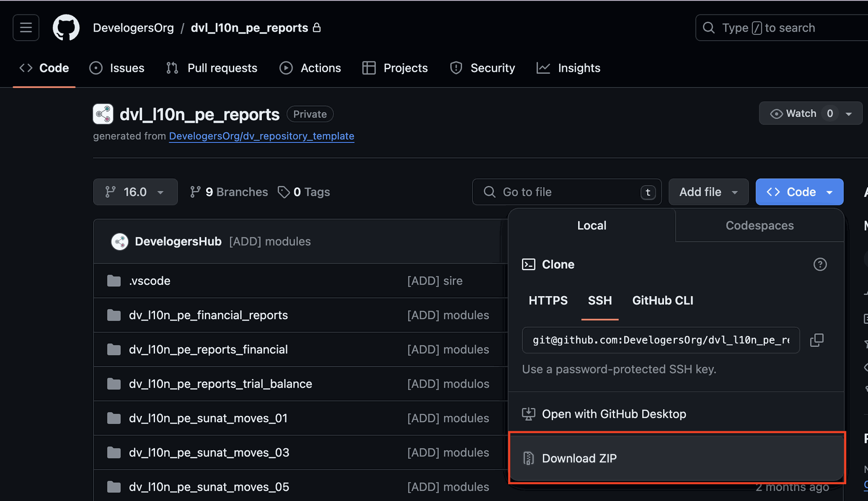The width and height of the screenshot is (868, 501).
Task: Switch to the Codespaces tab
Action: click(x=759, y=226)
